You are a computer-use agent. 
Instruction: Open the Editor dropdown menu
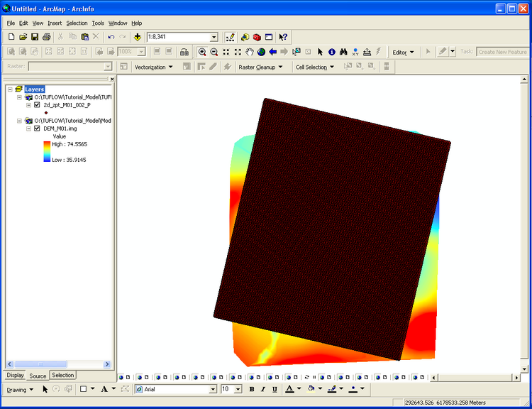[402, 52]
